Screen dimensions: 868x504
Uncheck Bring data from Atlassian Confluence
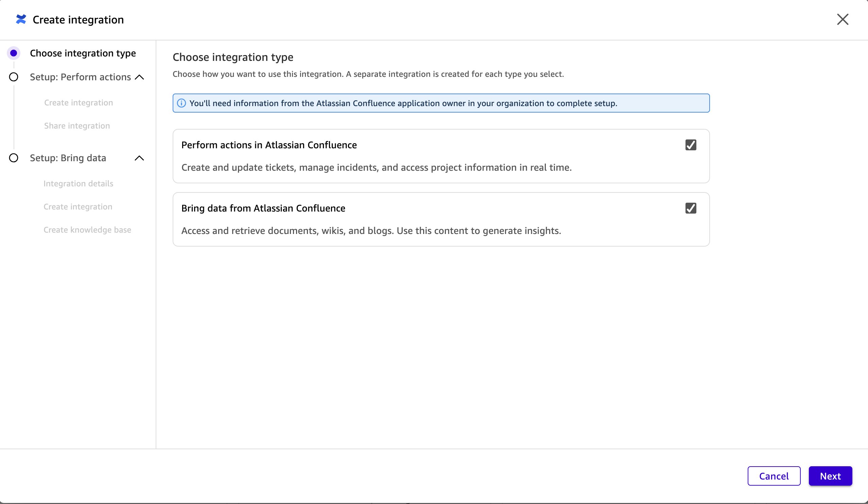691,208
